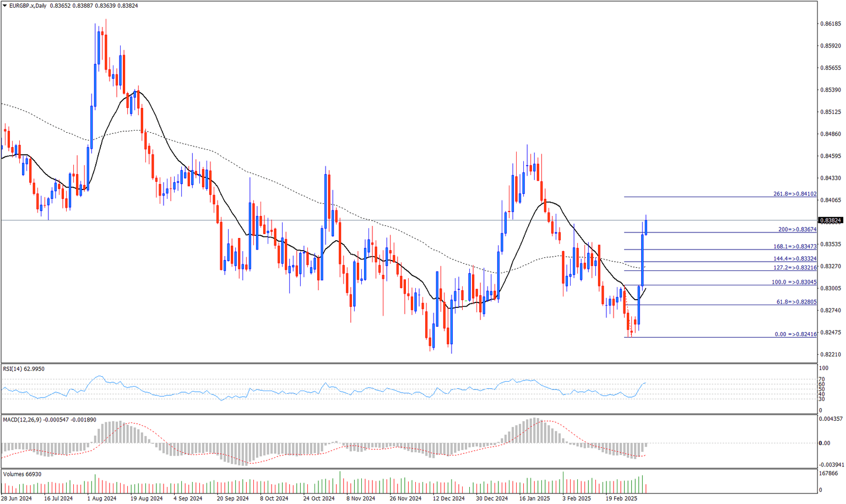
Task: Click MACD scale value 0.004357
Action: coord(831,419)
